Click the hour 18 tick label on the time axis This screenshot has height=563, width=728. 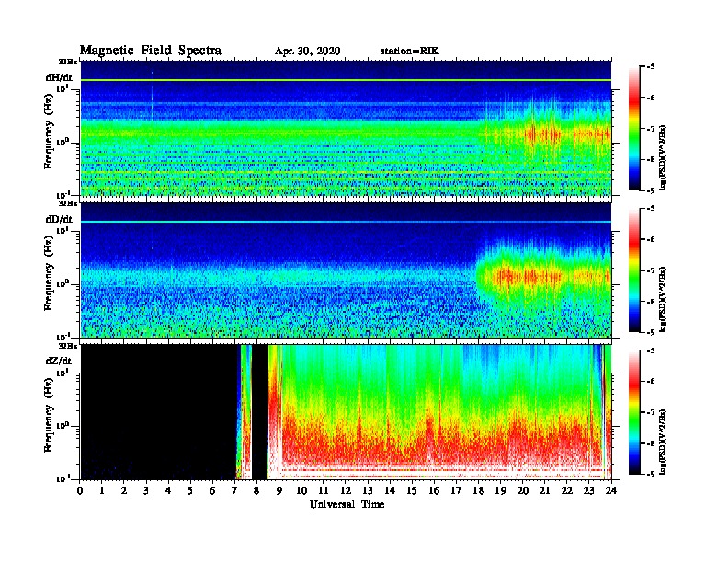pos(478,490)
